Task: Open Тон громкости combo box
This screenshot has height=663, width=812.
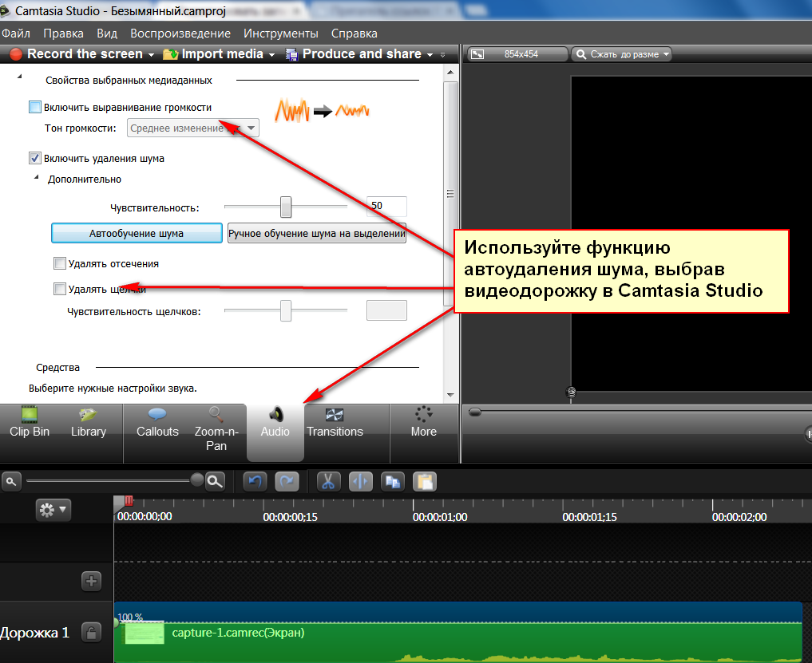Action: pyautogui.click(x=192, y=128)
